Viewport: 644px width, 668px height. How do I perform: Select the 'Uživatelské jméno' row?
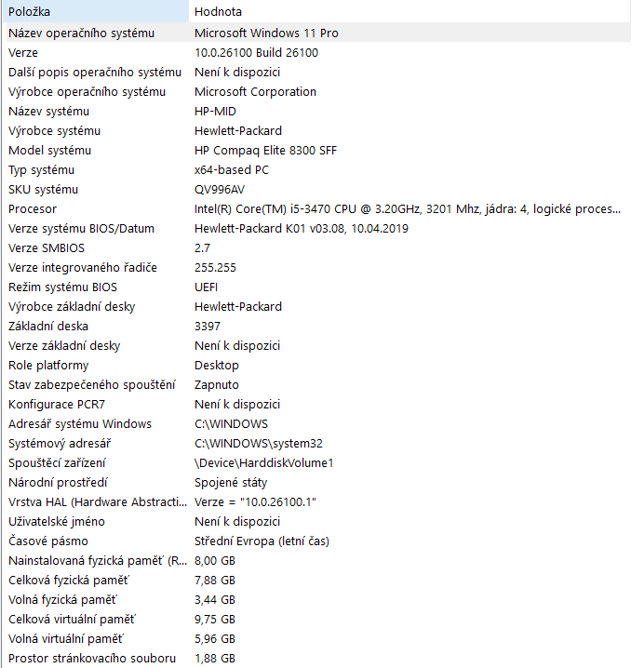pos(316,522)
